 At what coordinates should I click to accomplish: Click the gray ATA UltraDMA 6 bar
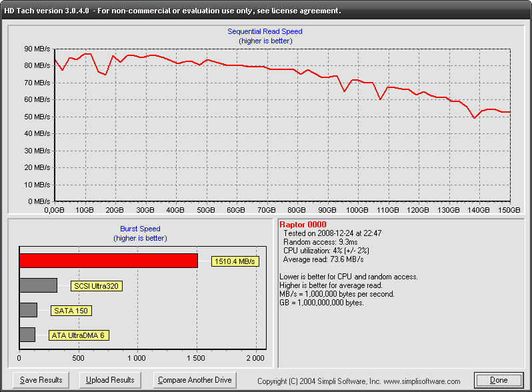pos(27,335)
